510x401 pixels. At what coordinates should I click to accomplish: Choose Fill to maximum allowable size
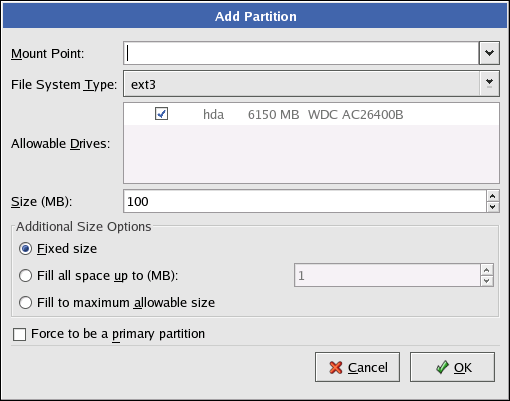25,303
